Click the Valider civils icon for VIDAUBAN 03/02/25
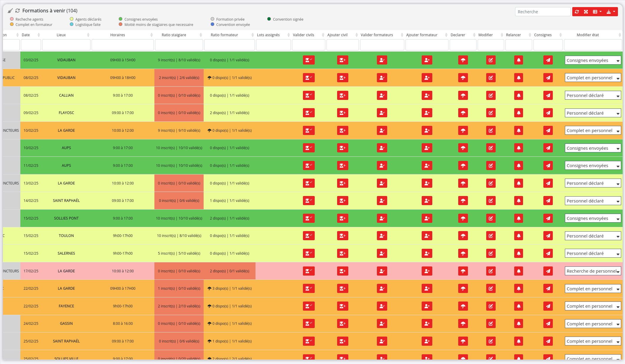This screenshot has height=364, width=625. [x=309, y=60]
